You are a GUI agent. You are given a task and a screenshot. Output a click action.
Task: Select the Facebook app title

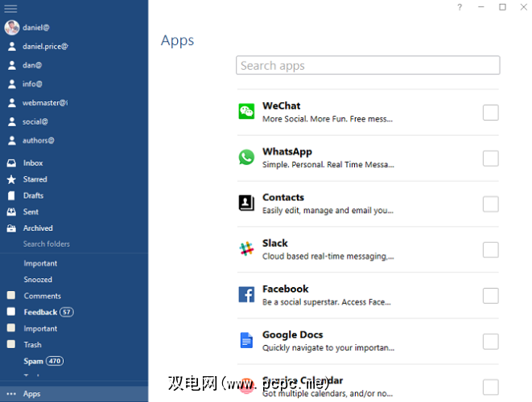click(x=286, y=289)
